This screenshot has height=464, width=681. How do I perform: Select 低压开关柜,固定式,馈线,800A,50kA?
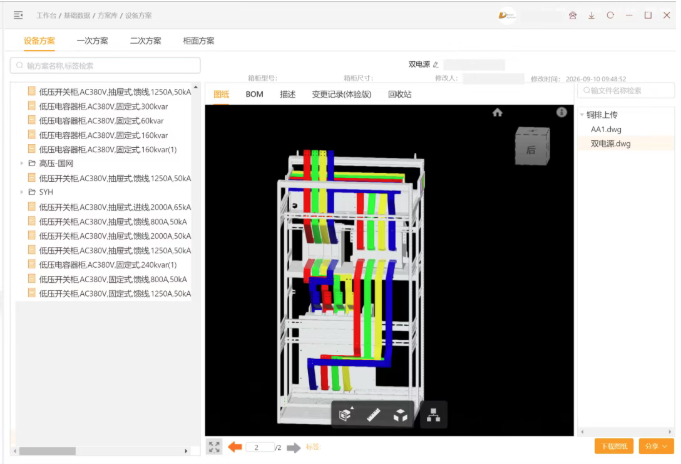coord(113,279)
